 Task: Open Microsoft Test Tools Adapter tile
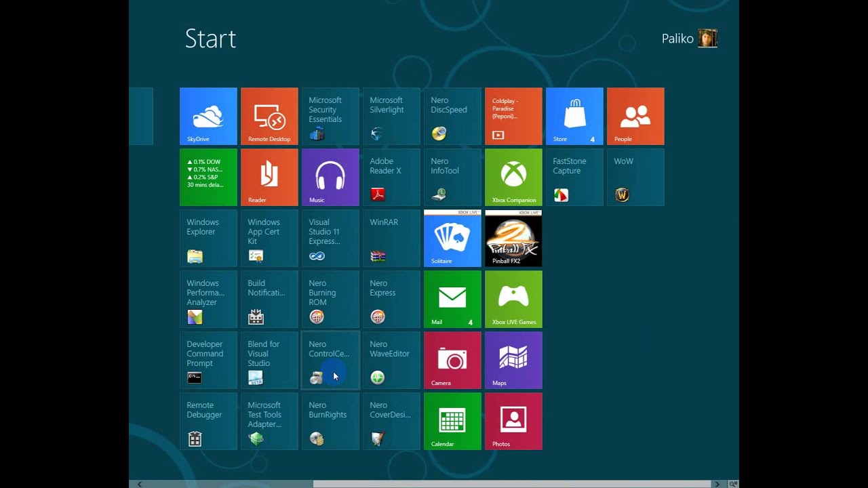(x=269, y=421)
